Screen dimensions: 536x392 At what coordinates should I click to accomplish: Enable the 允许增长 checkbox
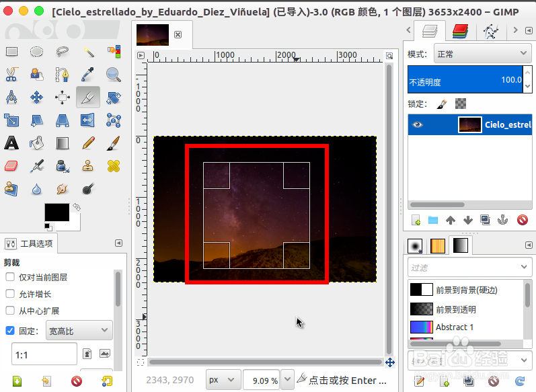click(10, 294)
